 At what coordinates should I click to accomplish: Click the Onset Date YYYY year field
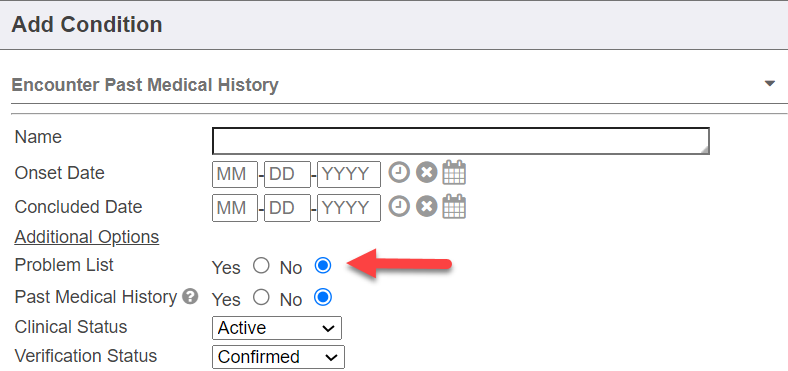point(349,174)
